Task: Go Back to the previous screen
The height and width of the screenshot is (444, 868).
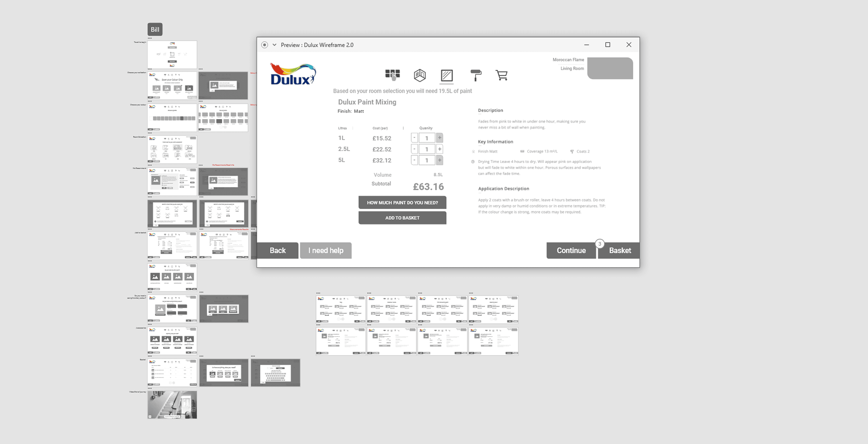Action: click(277, 251)
